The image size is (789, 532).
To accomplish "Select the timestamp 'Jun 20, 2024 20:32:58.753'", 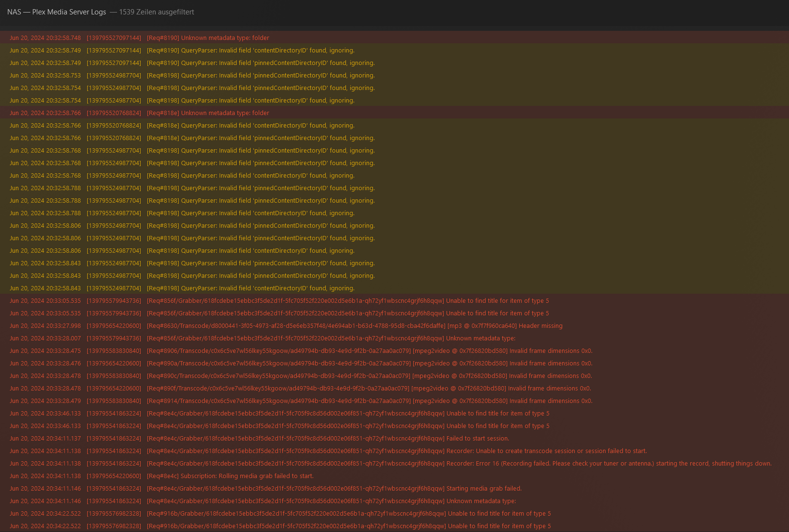I will tap(45, 75).
